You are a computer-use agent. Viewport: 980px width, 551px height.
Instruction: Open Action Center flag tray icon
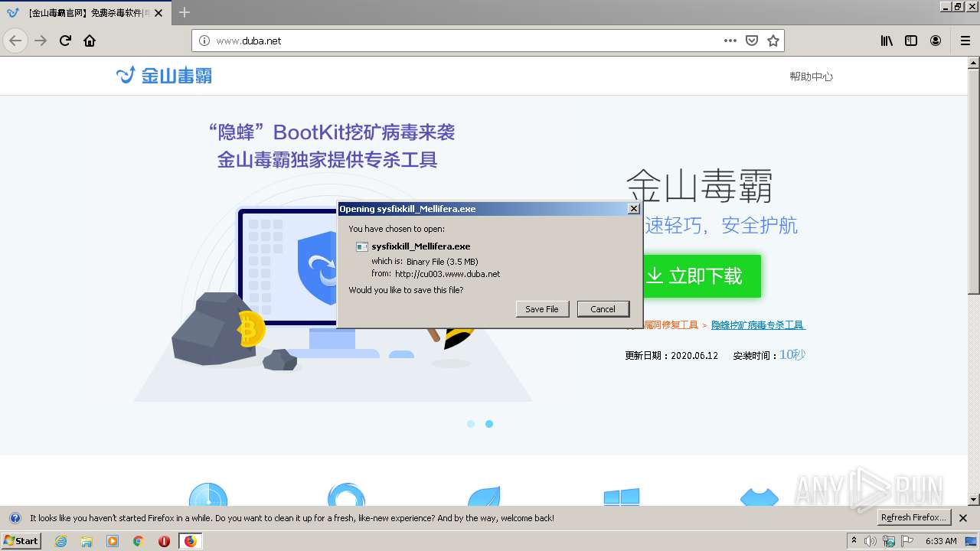(x=906, y=541)
